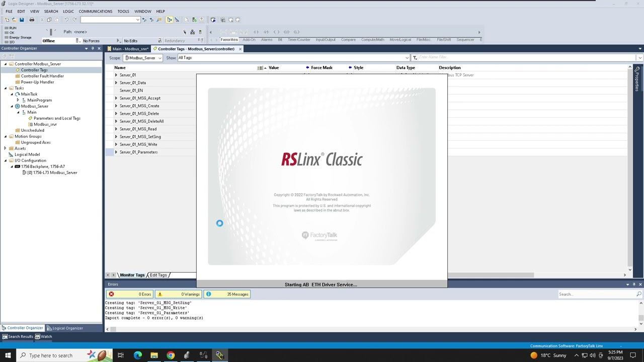
Task: Click the errors icon in Errors panel
Action: pos(111,294)
